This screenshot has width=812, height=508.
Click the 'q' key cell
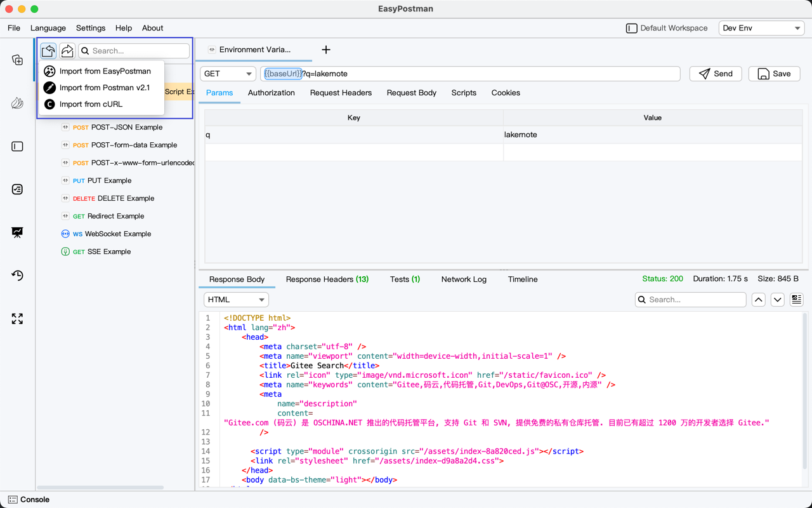pyautogui.click(x=354, y=135)
